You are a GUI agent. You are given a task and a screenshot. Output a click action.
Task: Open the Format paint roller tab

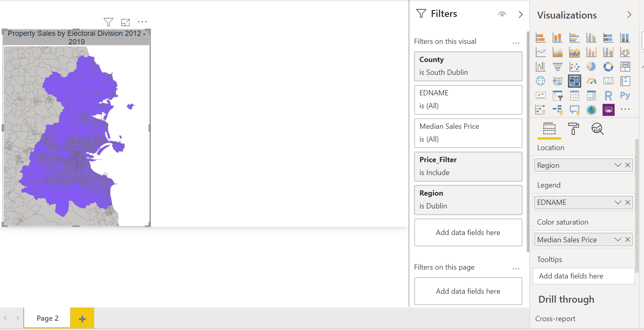pyautogui.click(x=573, y=129)
